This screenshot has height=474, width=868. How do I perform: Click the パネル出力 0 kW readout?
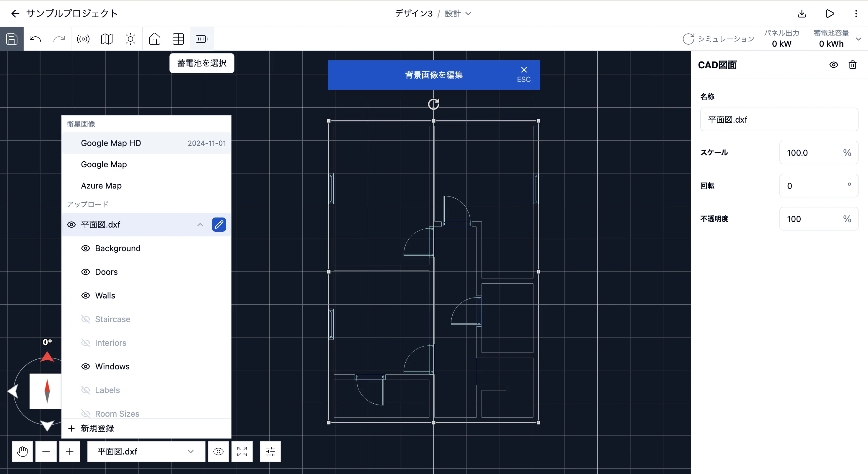coord(781,39)
